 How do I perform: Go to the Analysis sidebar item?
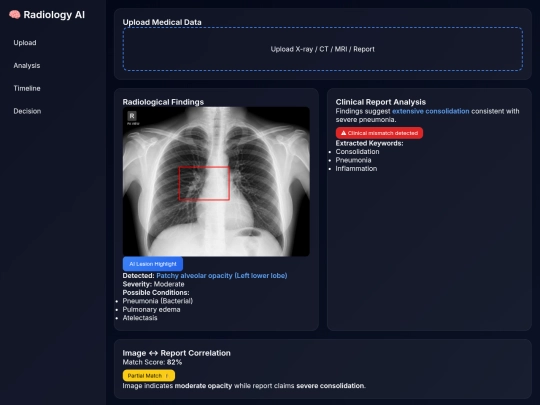27,65
